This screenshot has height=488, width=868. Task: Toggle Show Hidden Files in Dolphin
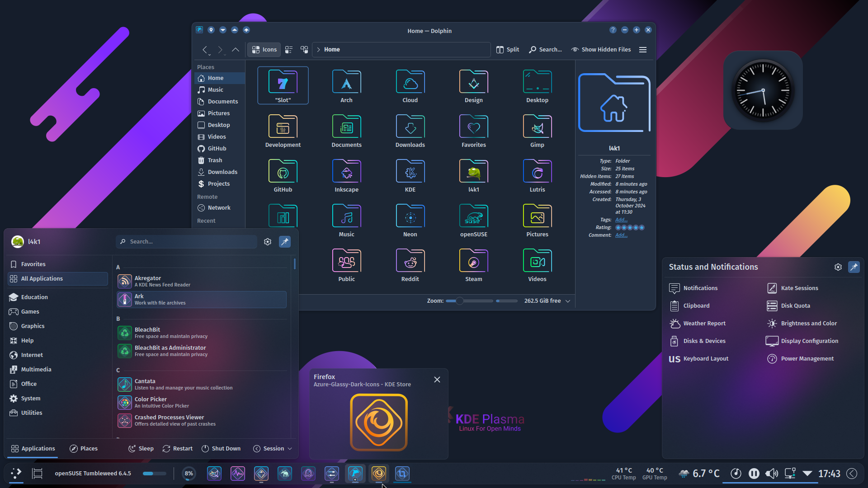coord(601,50)
